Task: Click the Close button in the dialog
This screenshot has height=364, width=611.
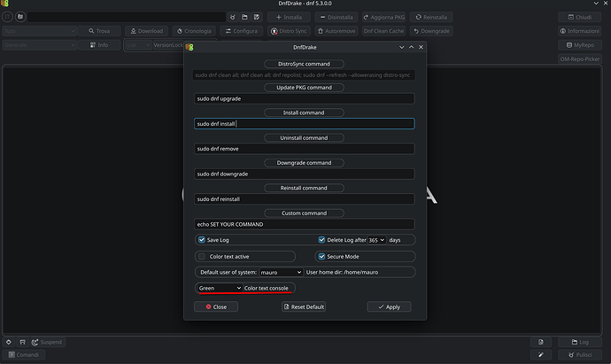Action: point(216,306)
